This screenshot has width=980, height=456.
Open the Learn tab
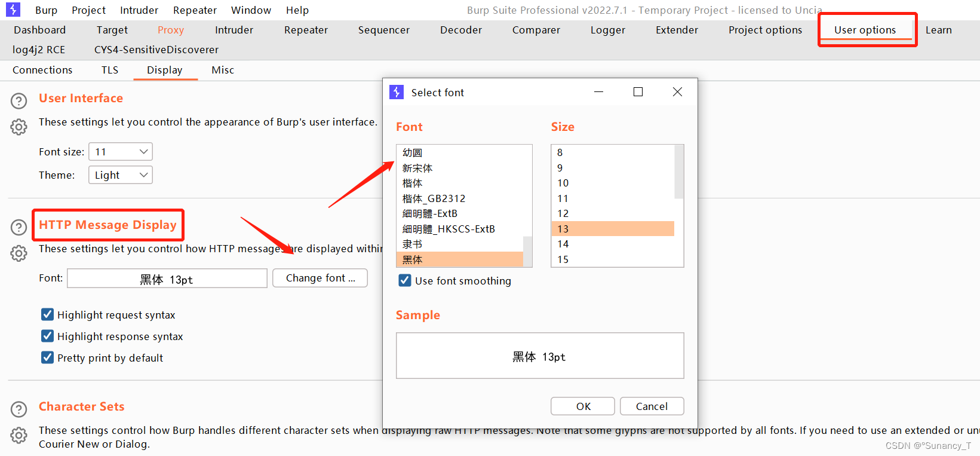coord(939,30)
